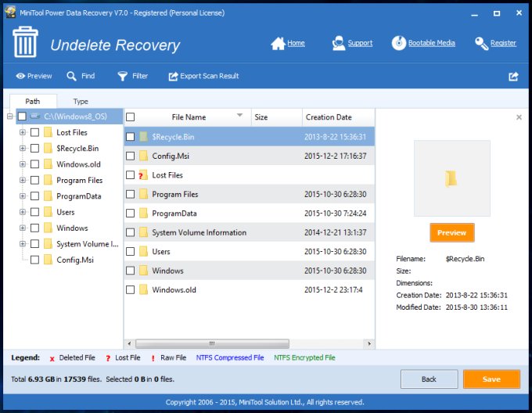Expand $Recycle.Bin in the tree
The image size is (532, 413).
[23, 148]
